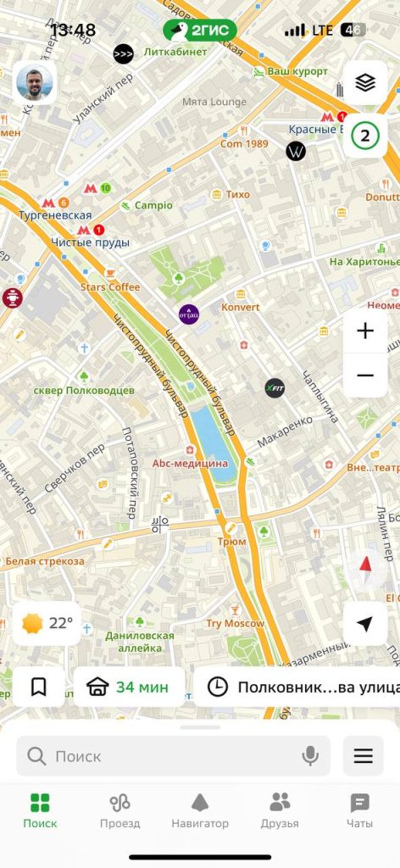Screen dimensions: 400x868
Task: Open the user profile avatar
Action: pos(34,83)
